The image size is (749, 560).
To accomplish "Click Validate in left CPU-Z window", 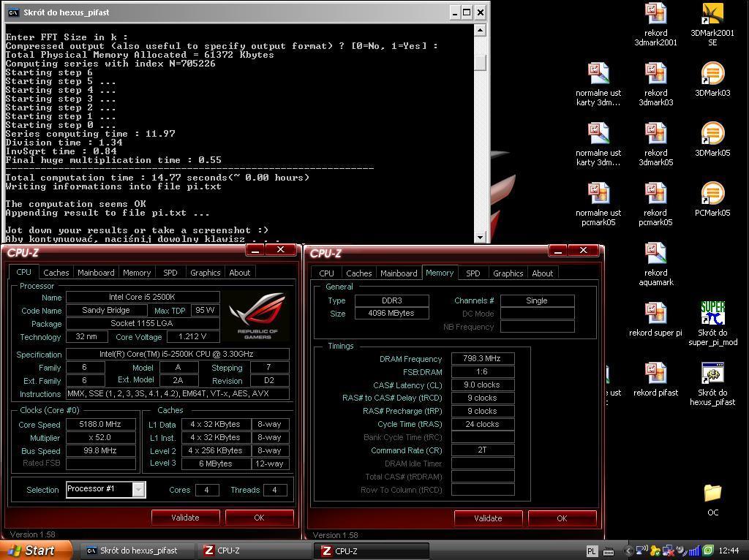I will tap(185, 518).
